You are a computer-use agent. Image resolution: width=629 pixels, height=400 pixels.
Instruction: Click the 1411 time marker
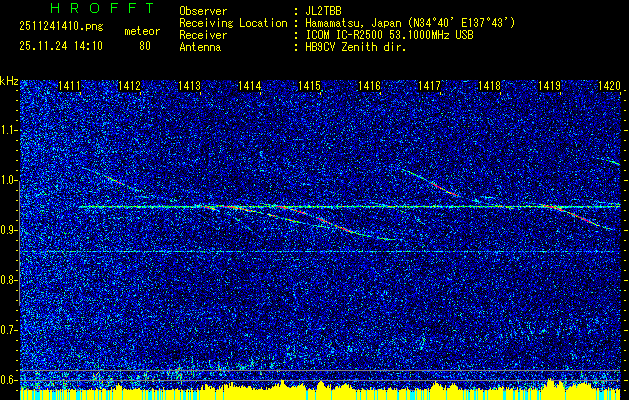70,87
